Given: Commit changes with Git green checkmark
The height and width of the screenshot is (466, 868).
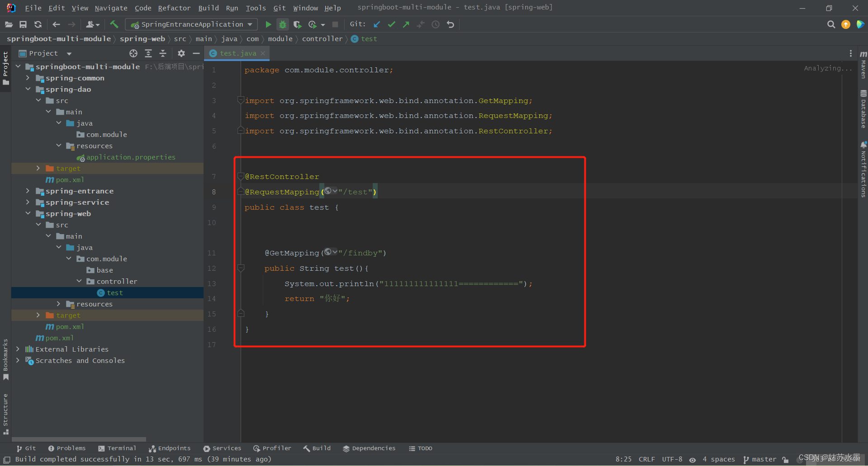Looking at the screenshot, I should click(392, 24).
